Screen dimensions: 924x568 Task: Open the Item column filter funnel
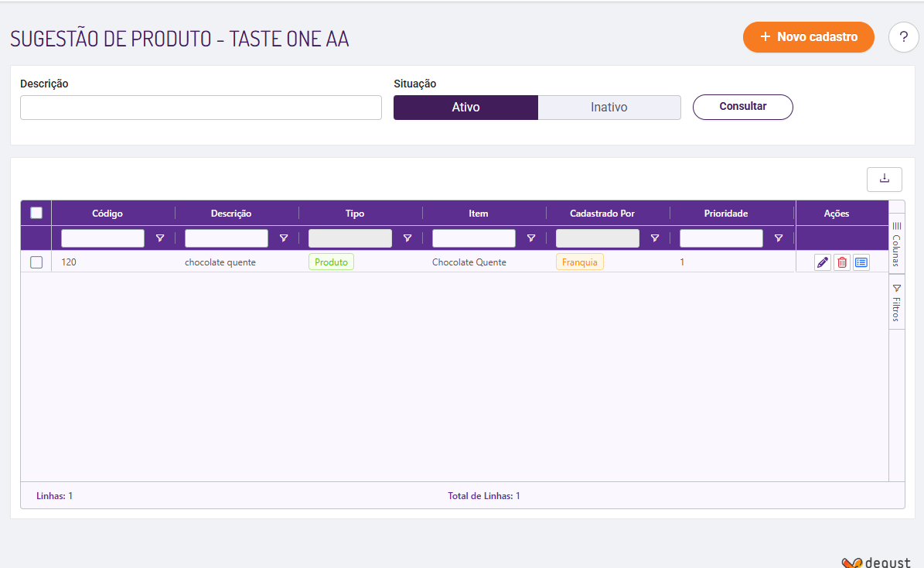click(531, 238)
